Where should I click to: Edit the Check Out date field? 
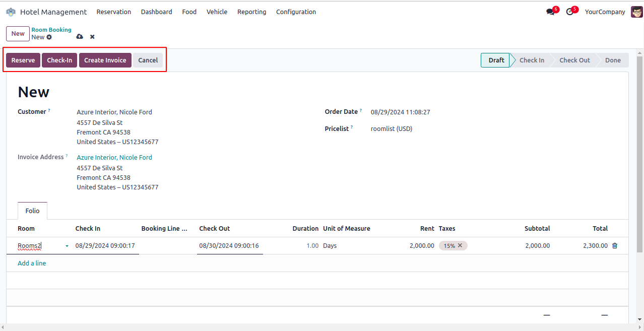click(x=229, y=246)
